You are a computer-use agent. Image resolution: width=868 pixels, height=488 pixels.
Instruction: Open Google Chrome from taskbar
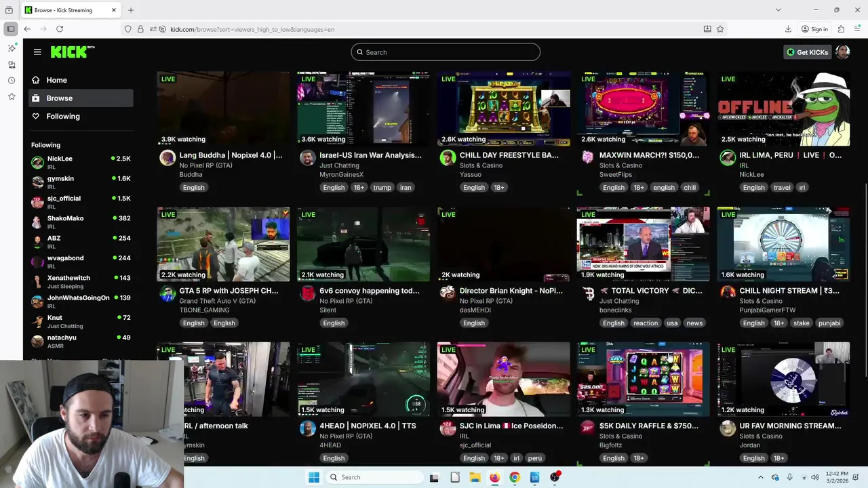(515, 477)
